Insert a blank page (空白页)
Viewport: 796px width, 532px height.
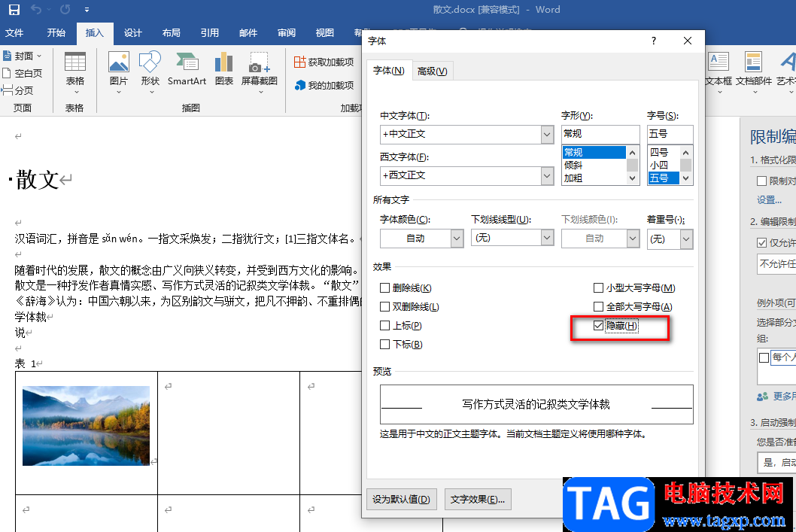point(23,73)
